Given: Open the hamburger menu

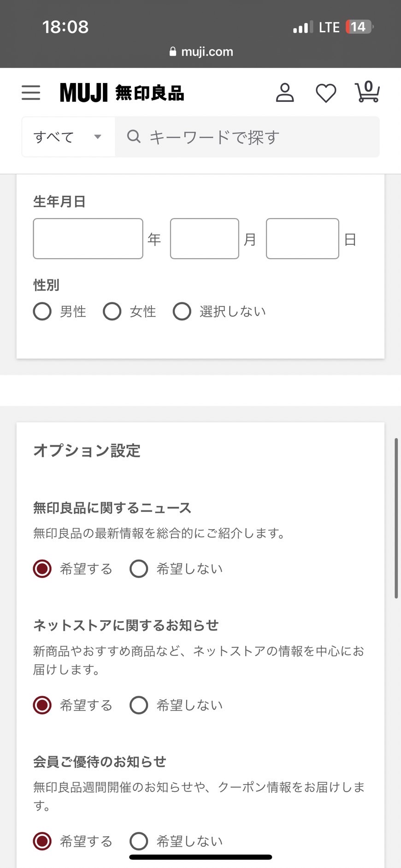Looking at the screenshot, I should [x=31, y=93].
